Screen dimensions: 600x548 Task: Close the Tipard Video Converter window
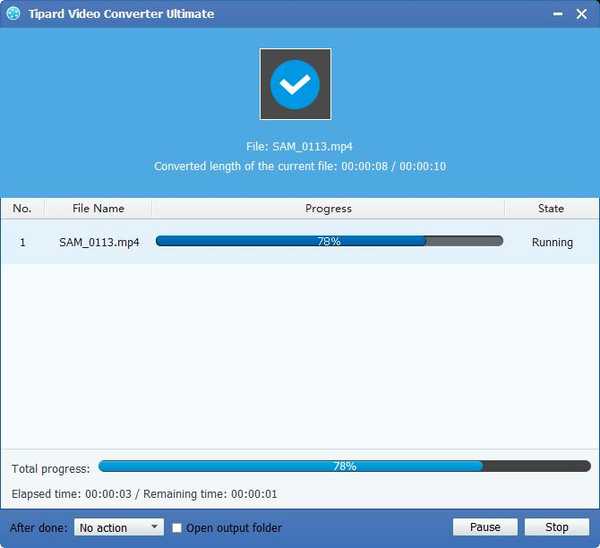click(x=582, y=14)
